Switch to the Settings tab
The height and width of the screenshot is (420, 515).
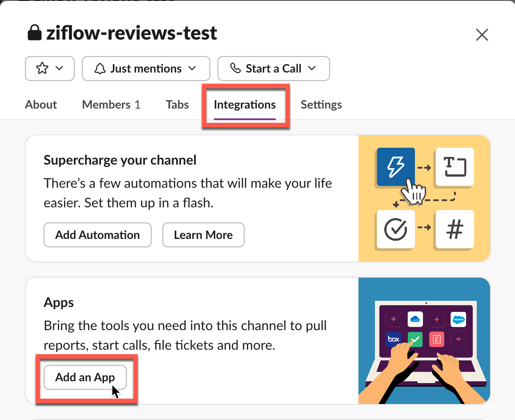point(321,105)
